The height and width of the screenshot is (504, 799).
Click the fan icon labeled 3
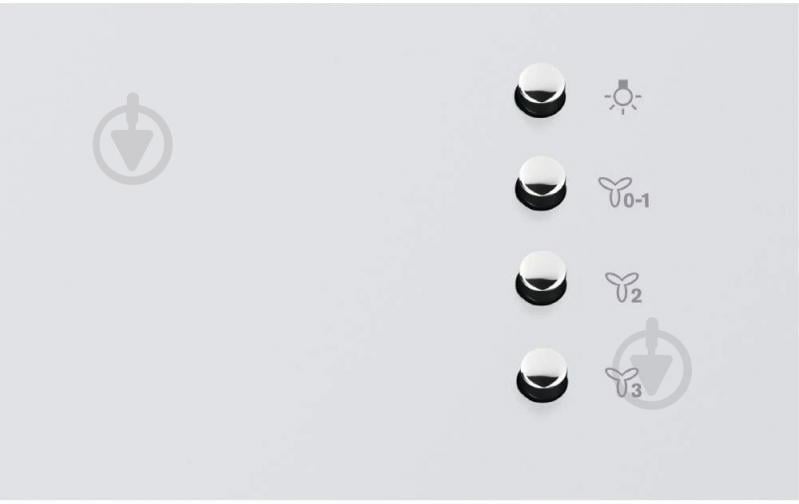(622, 381)
